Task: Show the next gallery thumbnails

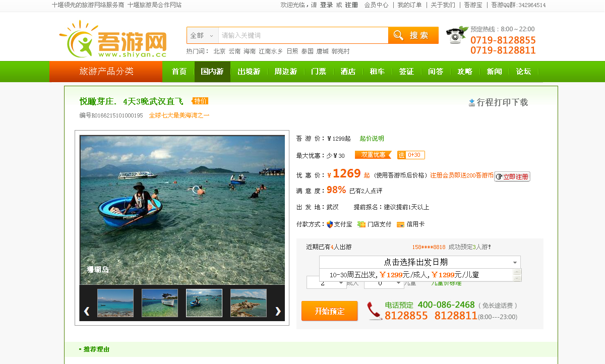Action: tap(278, 311)
